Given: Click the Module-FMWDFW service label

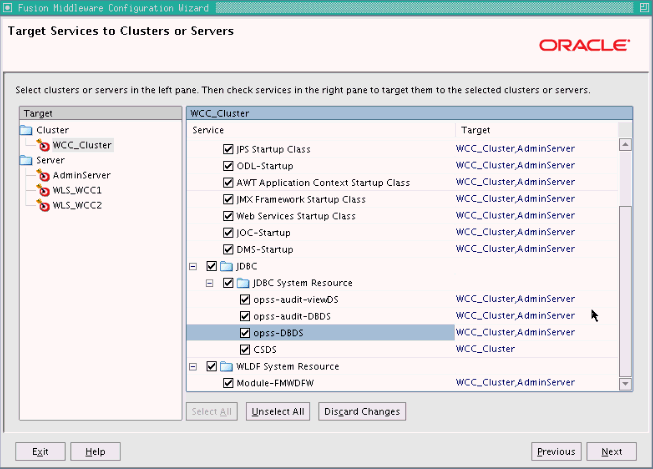Looking at the screenshot, I should tap(275, 383).
